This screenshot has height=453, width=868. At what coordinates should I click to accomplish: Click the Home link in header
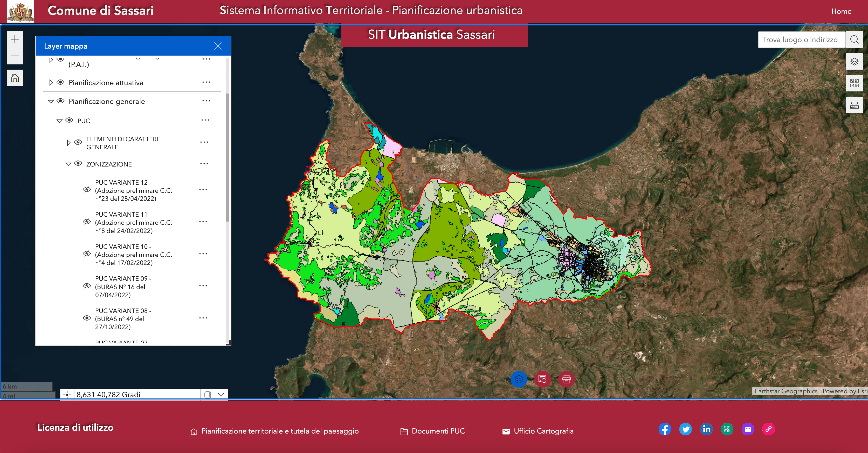pos(841,11)
